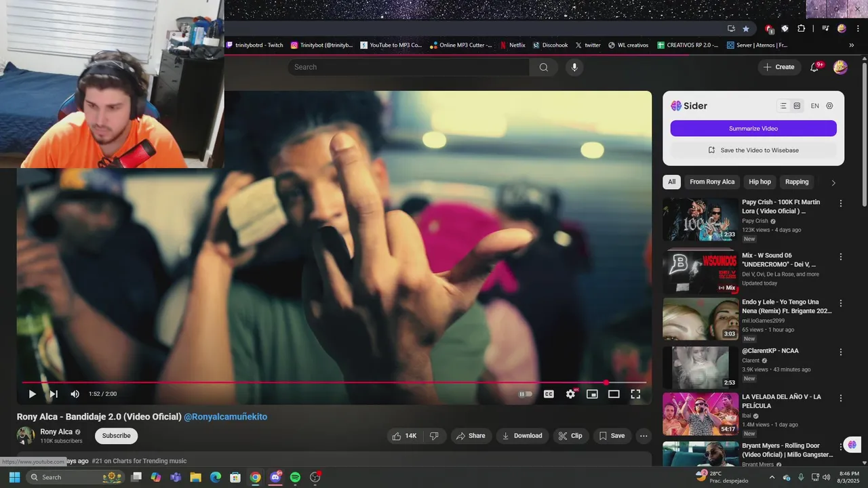The image size is (868, 488).
Task: Open Sider settings target icon
Action: click(x=829, y=106)
